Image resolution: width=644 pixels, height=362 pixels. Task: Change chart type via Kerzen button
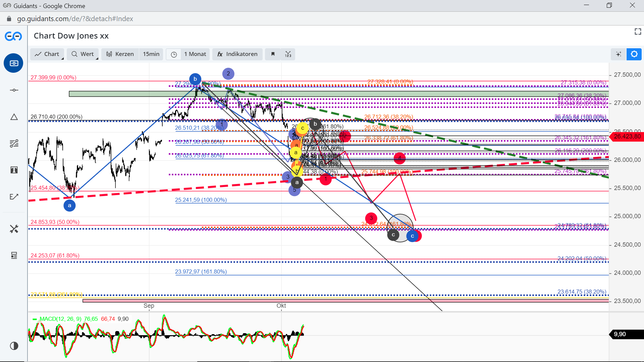120,54
